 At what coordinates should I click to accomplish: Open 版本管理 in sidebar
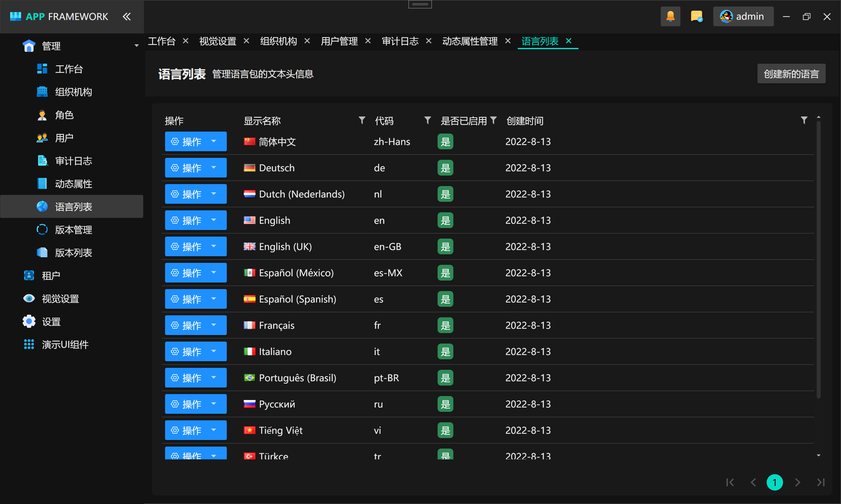74,230
